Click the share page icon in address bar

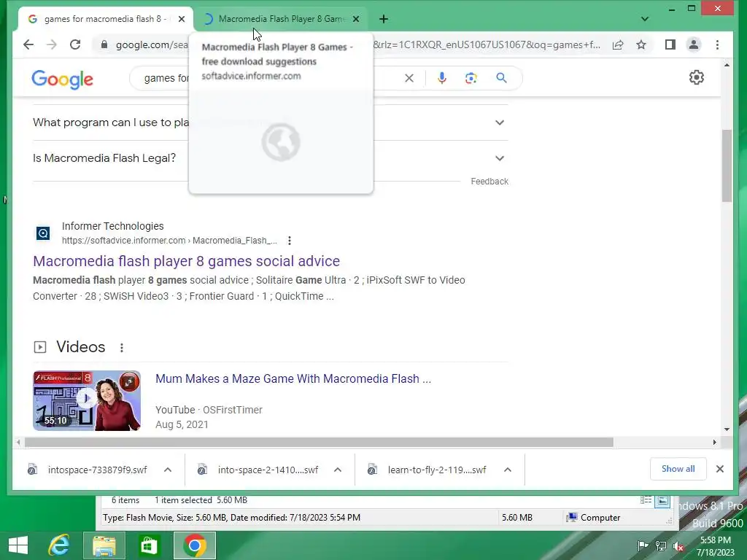[x=618, y=44]
